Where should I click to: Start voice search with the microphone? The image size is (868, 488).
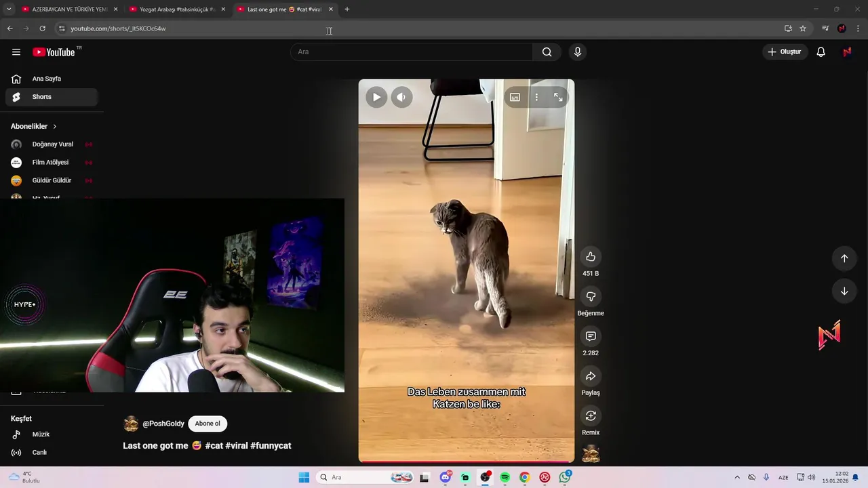tap(577, 52)
